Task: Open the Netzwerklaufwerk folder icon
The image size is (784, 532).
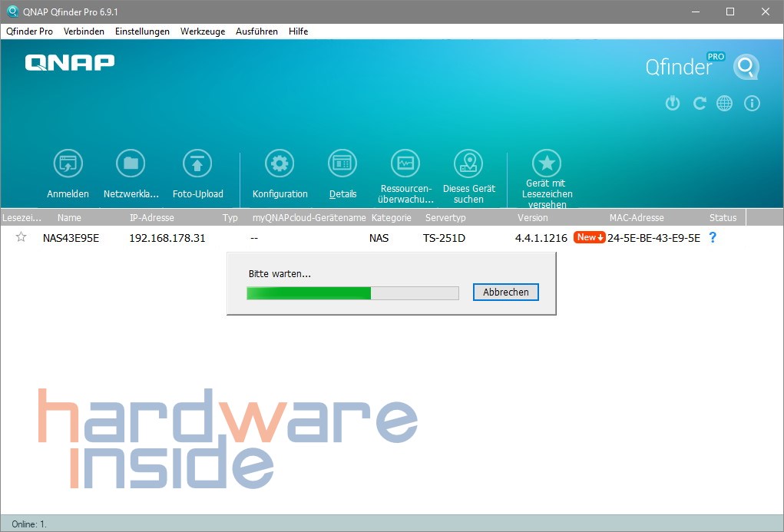Action: pyautogui.click(x=131, y=164)
